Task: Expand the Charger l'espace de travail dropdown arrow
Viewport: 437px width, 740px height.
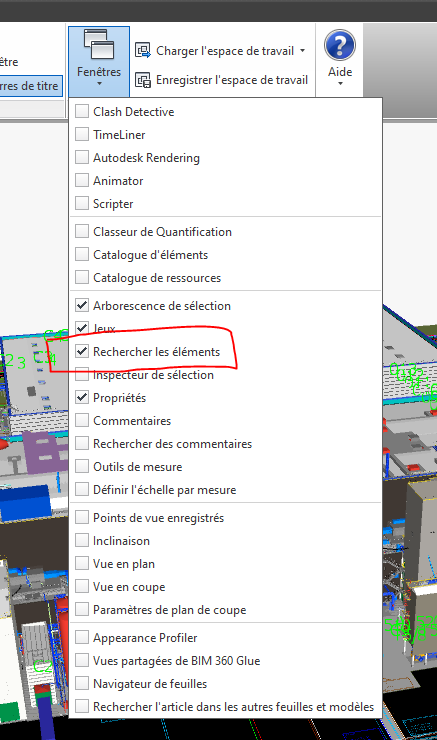Action: point(303,50)
